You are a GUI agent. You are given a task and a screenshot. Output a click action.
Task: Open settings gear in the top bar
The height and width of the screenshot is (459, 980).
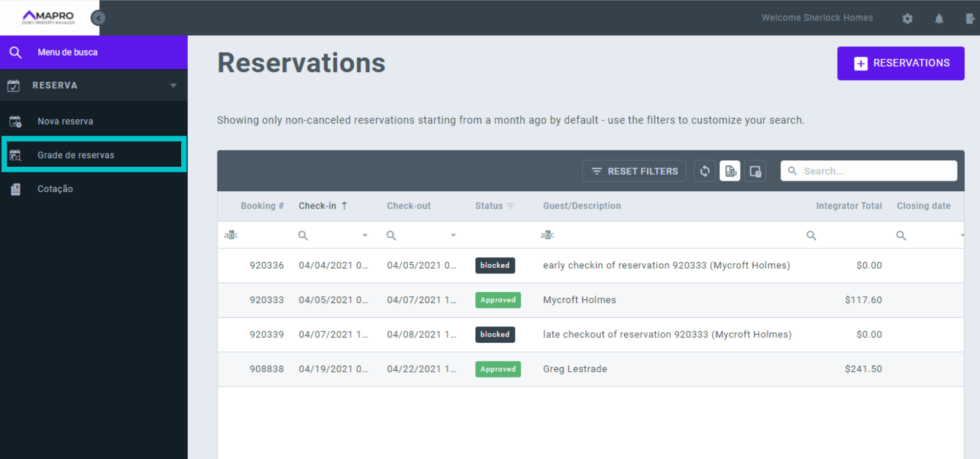click(x=907, y=18)
